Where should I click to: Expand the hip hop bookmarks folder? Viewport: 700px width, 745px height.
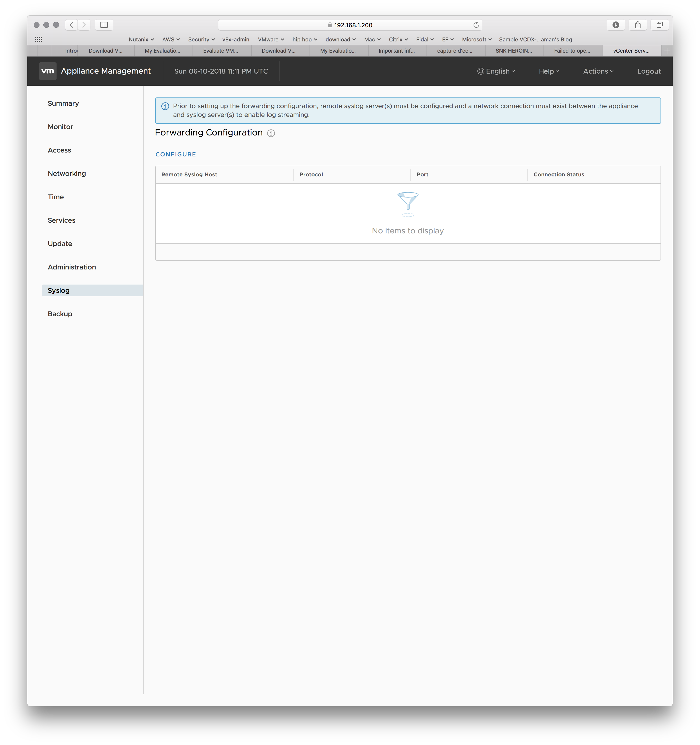(304, 39)
